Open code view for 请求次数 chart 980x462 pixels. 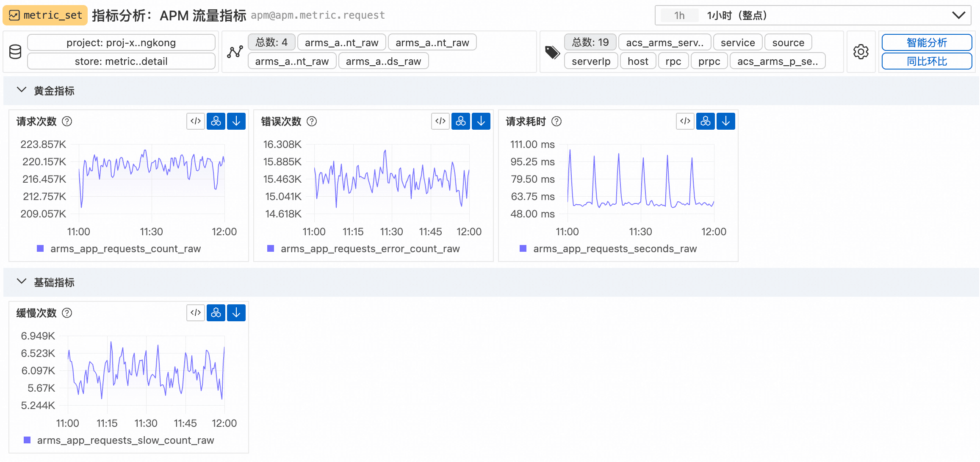[x=196, y=121]
